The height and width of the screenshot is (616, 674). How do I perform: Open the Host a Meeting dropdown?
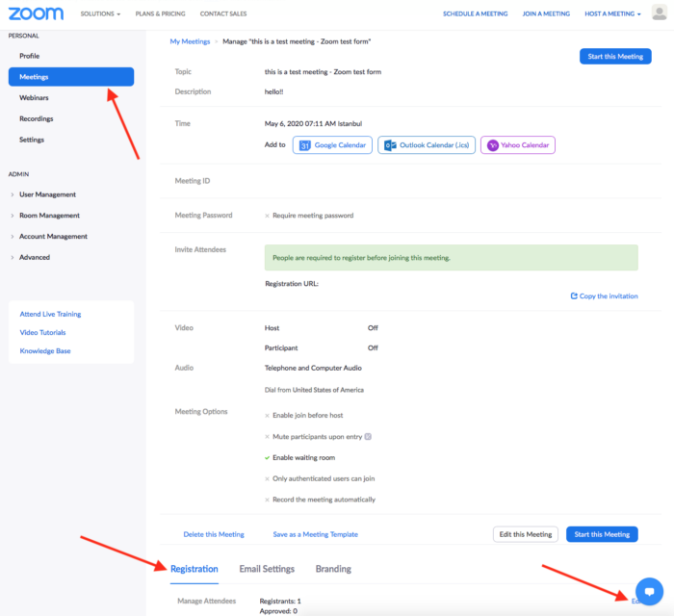tap(612, 13)
